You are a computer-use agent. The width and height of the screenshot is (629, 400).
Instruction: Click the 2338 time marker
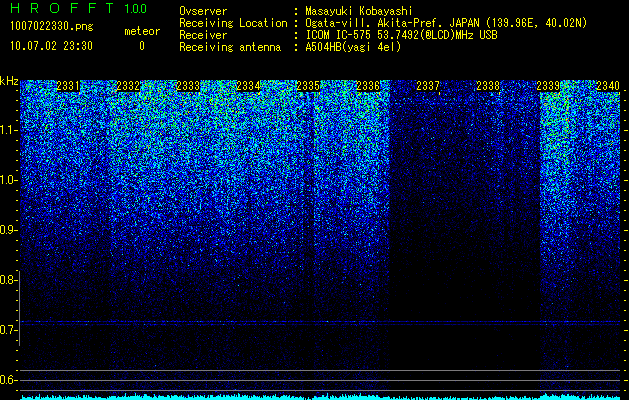(488, 86)
